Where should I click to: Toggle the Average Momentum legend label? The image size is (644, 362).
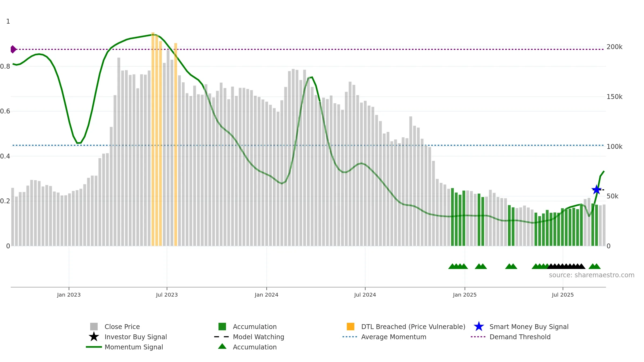(394, 337)
